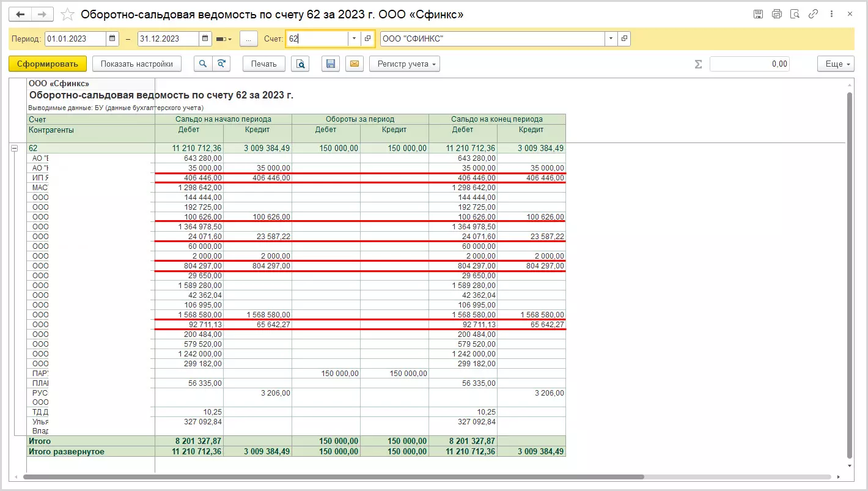This screenshot has width=868, height=491.
Task: Click the horizontal scrollbar at the bottom
Action: [333, 476]
